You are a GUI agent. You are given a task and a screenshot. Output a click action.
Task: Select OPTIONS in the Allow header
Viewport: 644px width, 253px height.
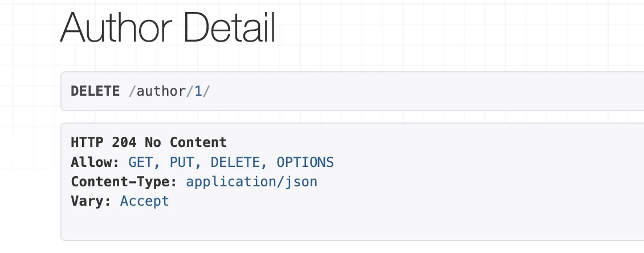tap(305, 162)
